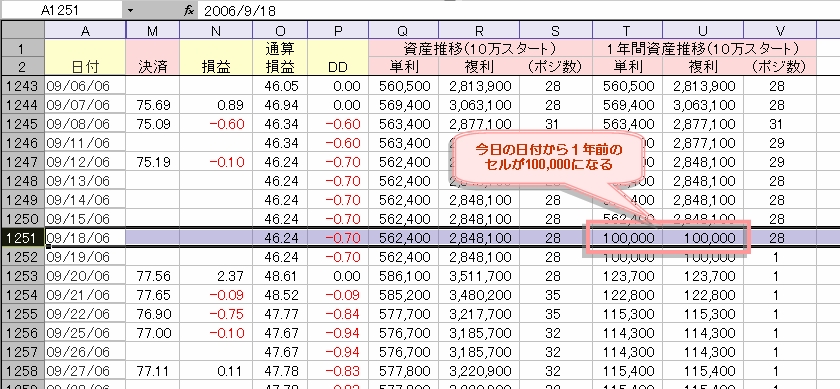840x389 pixels.
Task: Click 単利 value 569,400 in column Q
Action: pos(403,105)
